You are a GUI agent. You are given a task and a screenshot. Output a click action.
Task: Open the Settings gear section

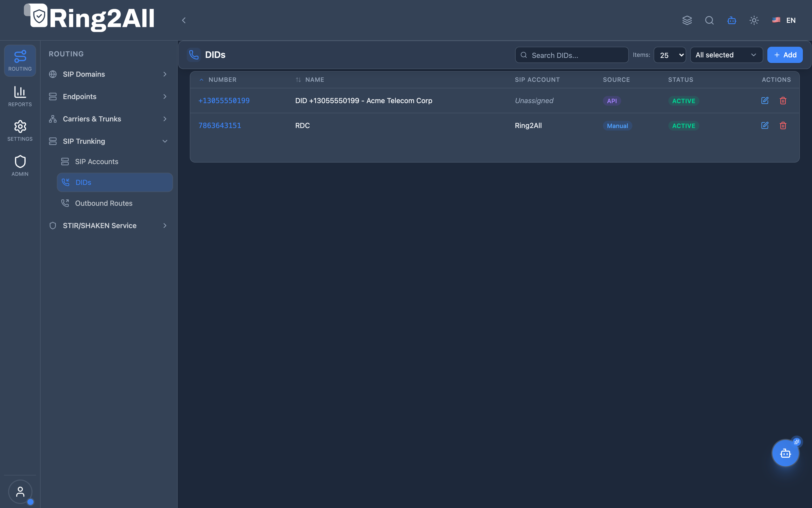tap(20, 131)
